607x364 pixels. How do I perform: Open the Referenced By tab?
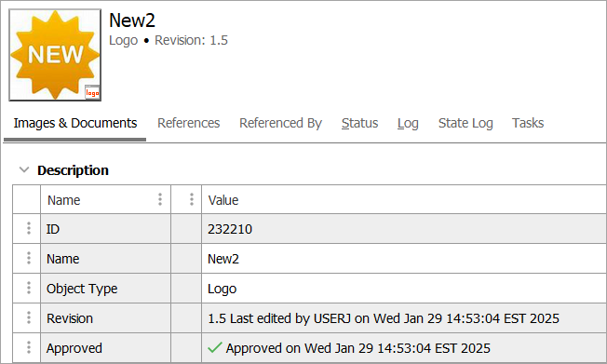[280, 123]
